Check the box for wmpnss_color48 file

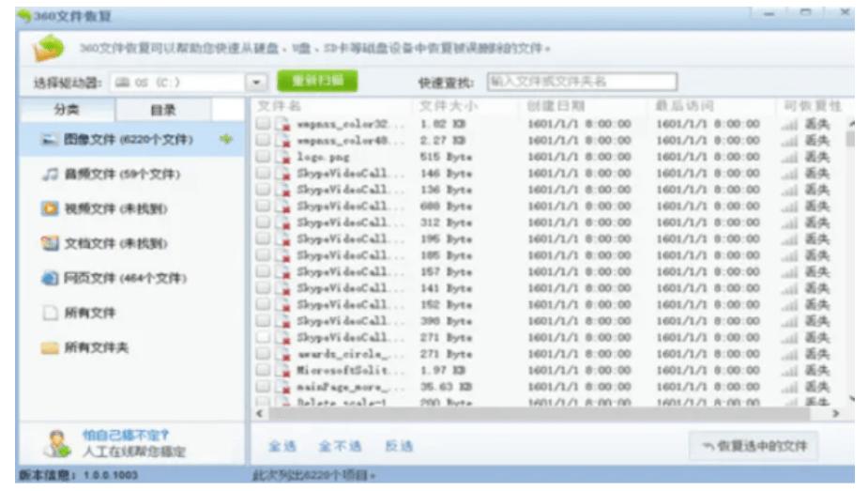(263, 140)
